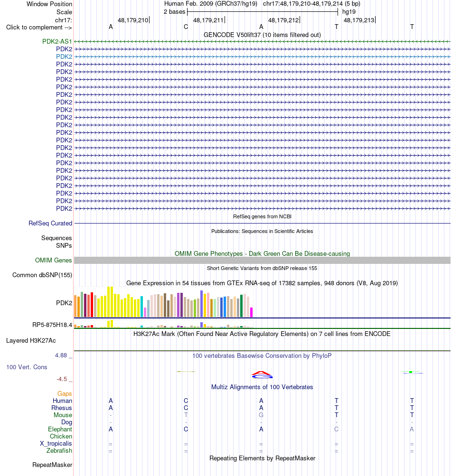Click the Window Position label
451x476 pixels.
[x=49, y=4]
